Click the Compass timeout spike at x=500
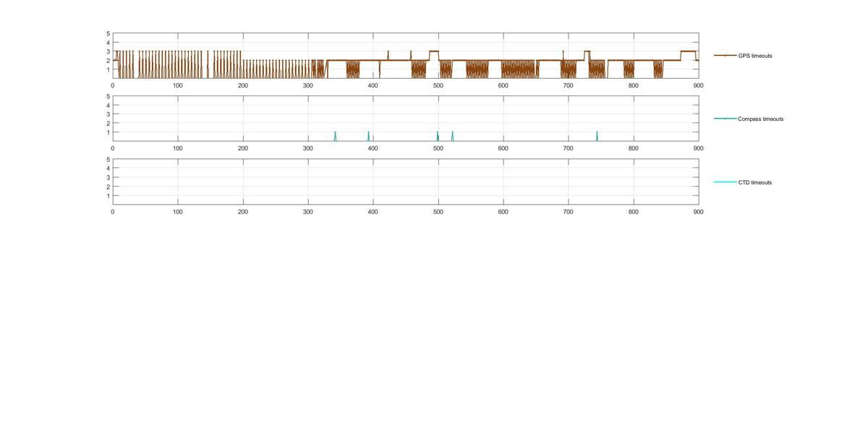Screen dimensions: 868x442 (x=438, y=136)
